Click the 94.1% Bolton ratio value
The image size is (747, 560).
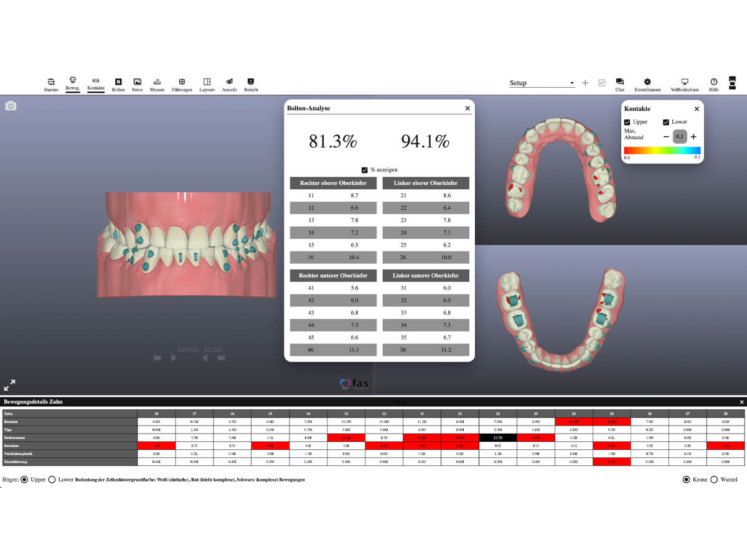(x=426, y=141)
